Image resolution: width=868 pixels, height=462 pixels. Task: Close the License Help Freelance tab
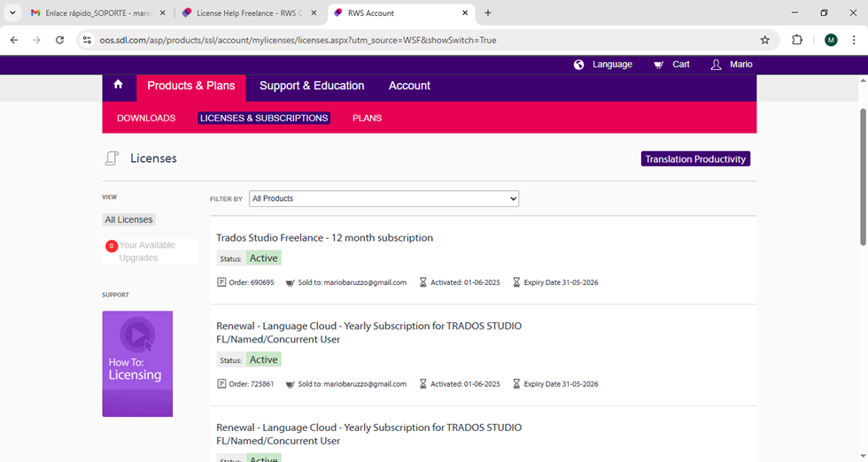click(x=314, y=12)
